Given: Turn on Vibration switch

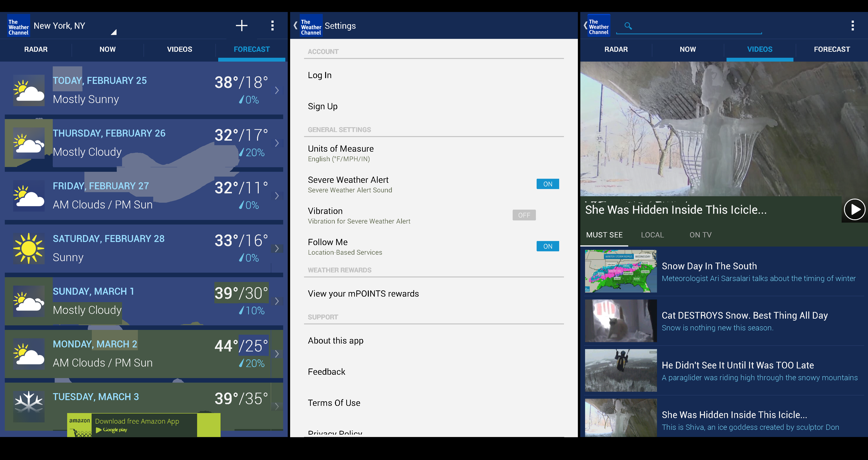Looking at the screenshot, I should click(524, 215).
